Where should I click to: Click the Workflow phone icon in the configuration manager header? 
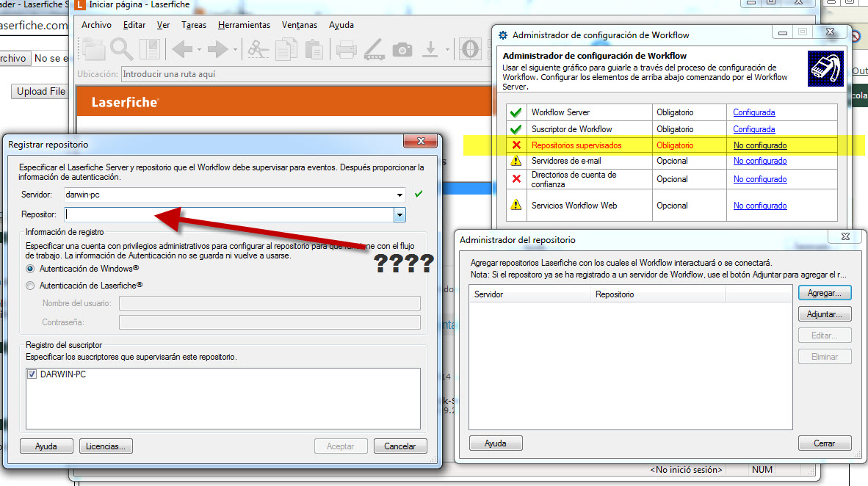pyautogui.click(x=825, y=68)
